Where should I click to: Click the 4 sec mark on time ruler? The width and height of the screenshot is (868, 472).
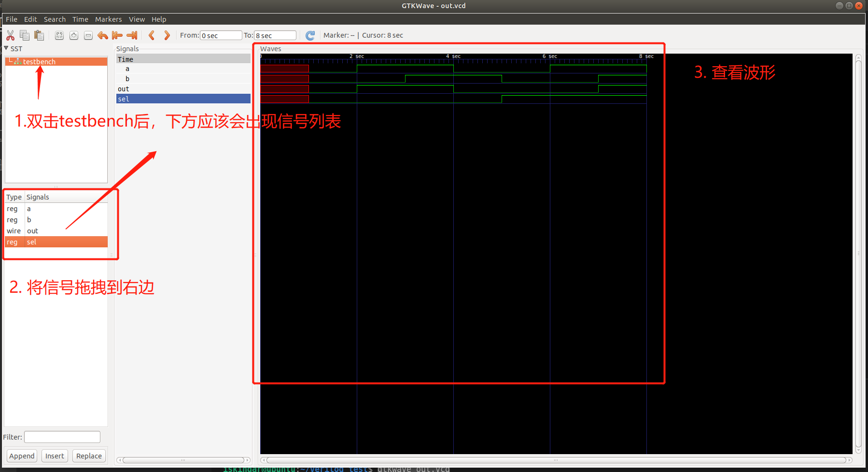[x=453, y=57]
